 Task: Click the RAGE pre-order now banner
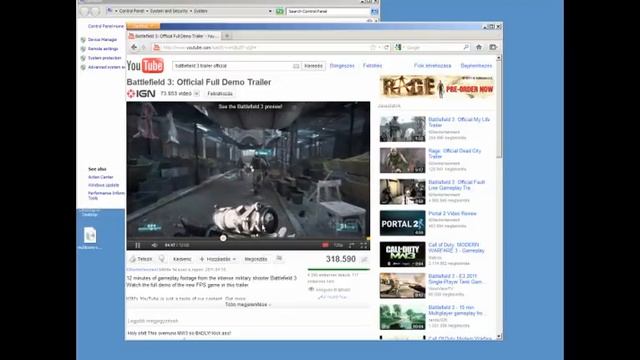(437, 87)
